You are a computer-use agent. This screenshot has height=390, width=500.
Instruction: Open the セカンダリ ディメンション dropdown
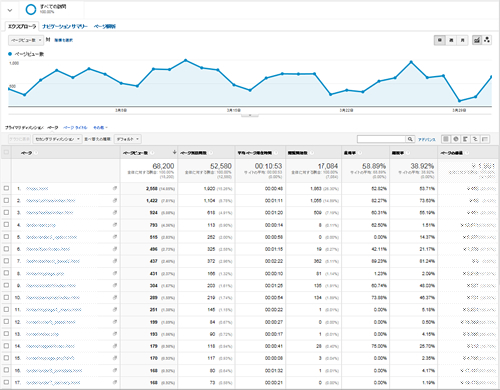click(x=57, y=139)
